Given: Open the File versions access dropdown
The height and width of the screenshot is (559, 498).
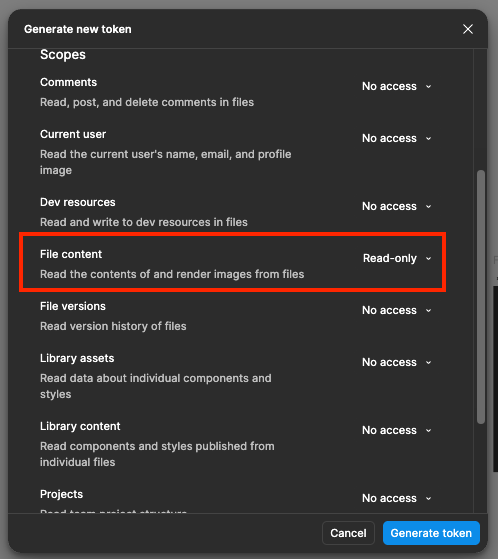Looking at the screenshot, I should pos(397,311).
